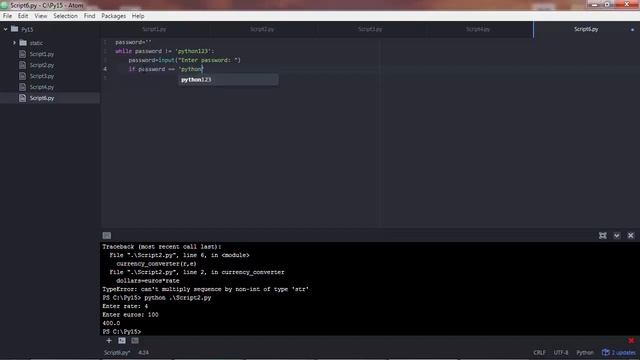Place cursor on line 1 password assignment
Screen dimensions: 640x360
(133, 42)
